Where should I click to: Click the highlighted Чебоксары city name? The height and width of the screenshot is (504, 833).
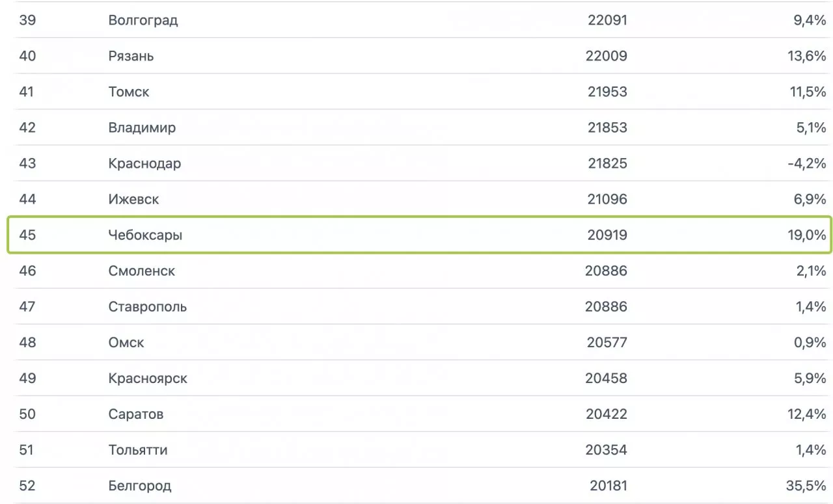[145, 235]
